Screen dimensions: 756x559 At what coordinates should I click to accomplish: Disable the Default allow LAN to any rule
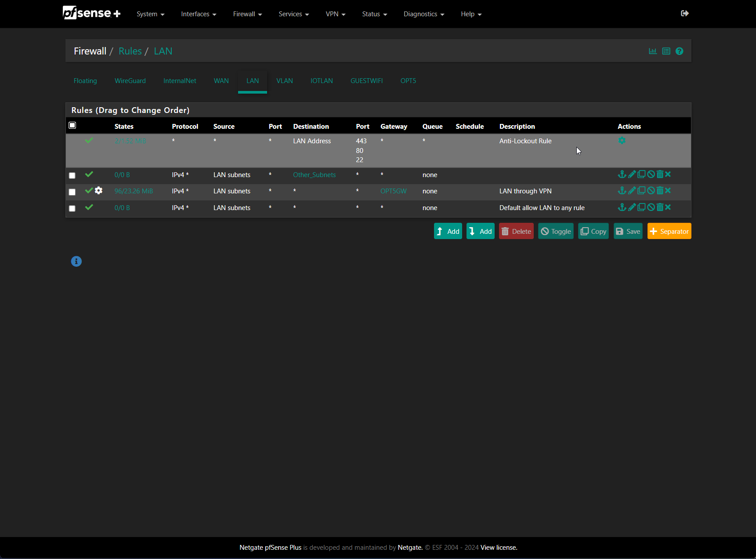651,207
